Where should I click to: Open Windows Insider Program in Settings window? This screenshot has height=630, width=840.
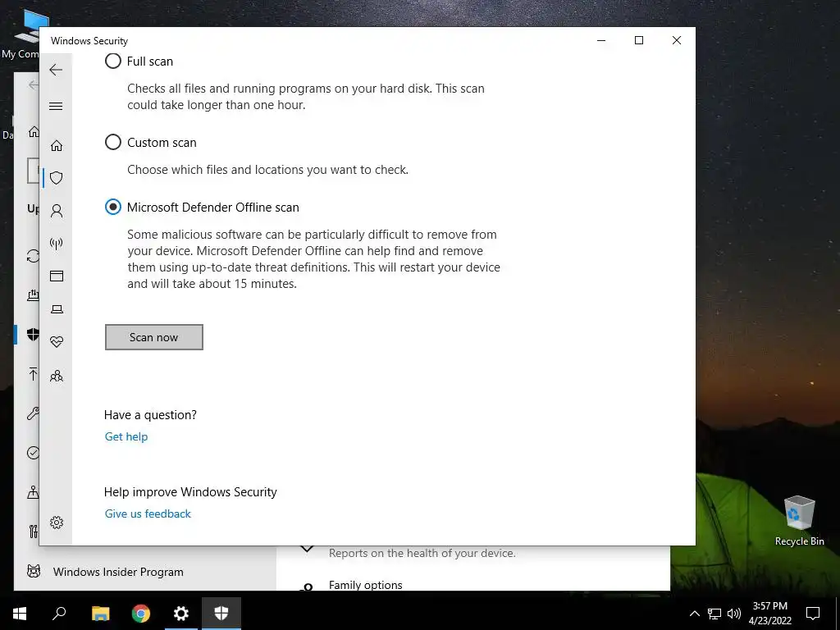click(118, 572)
